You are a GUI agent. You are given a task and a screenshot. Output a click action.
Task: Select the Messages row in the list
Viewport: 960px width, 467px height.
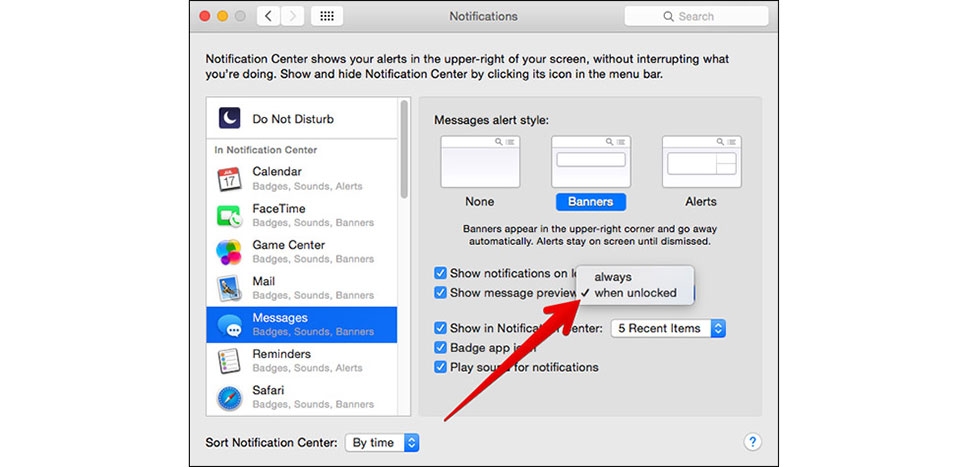[x=302, y=324]
